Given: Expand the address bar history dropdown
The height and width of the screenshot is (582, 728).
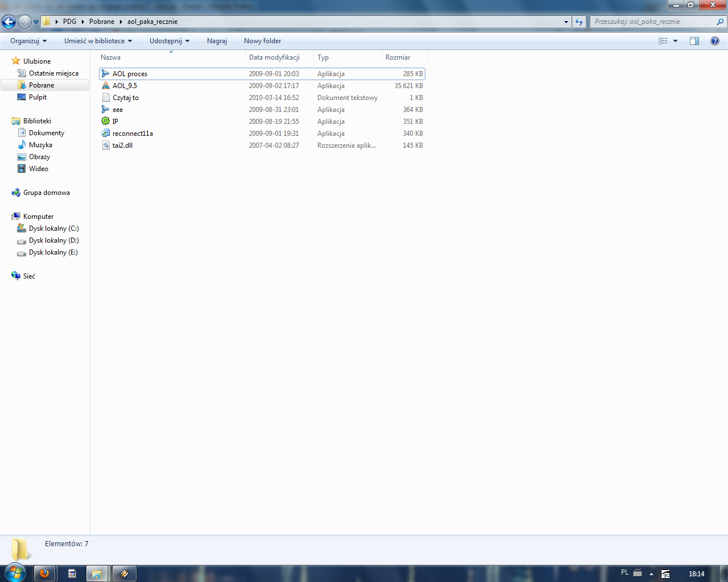Looking at the screenshot, I should [x=566, y=22].
